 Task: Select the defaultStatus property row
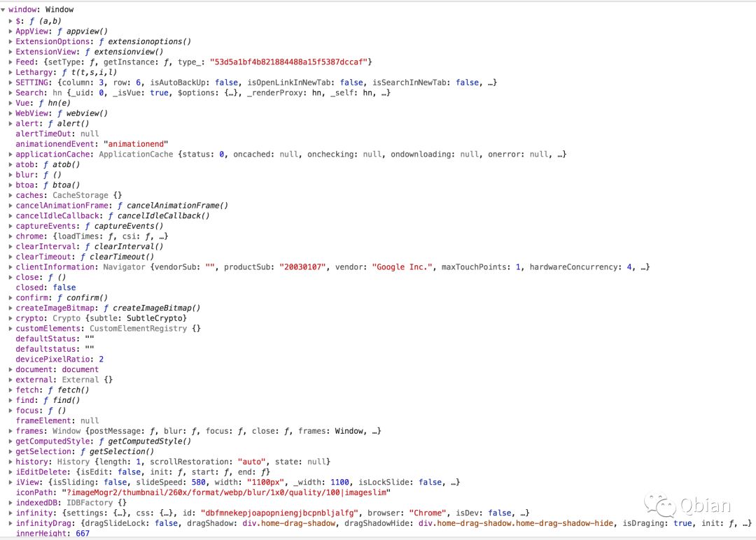pyautogui.click(x=55, y=339)
